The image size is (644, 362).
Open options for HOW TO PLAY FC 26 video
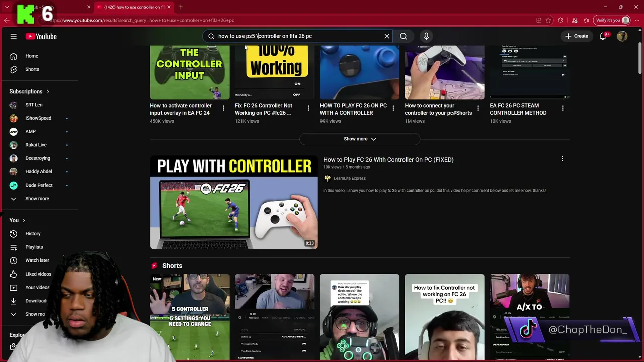393,108
